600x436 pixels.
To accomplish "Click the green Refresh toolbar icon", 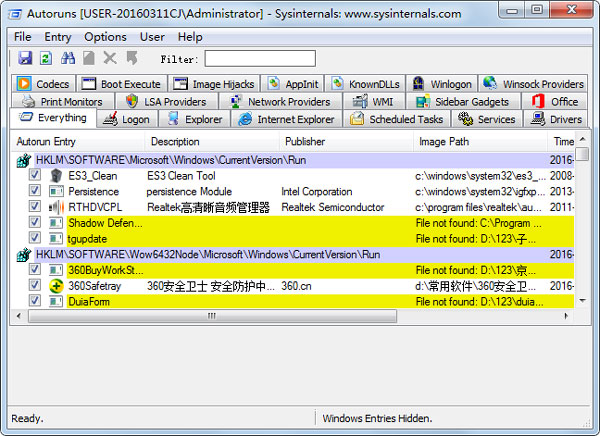I will tap(46, 59).
